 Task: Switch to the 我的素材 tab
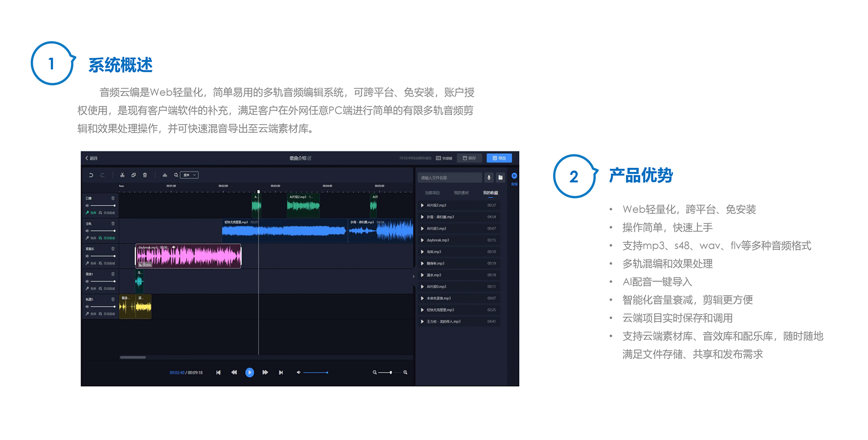point(461,193)
